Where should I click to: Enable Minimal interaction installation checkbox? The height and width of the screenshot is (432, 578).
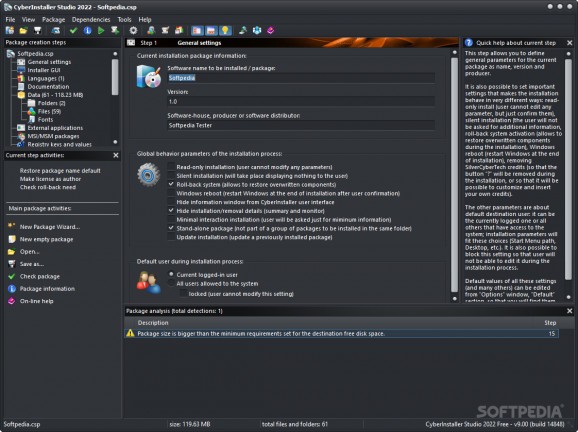171,220
